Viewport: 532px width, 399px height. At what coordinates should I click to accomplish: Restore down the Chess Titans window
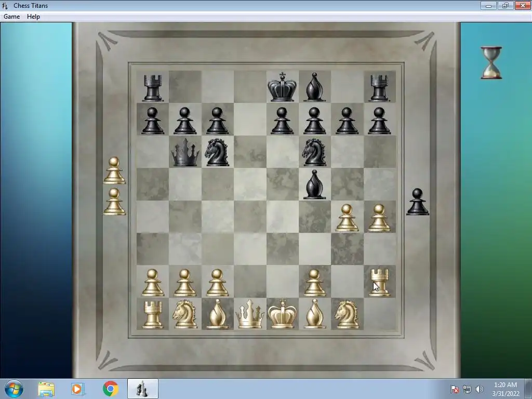coord(505,5)
